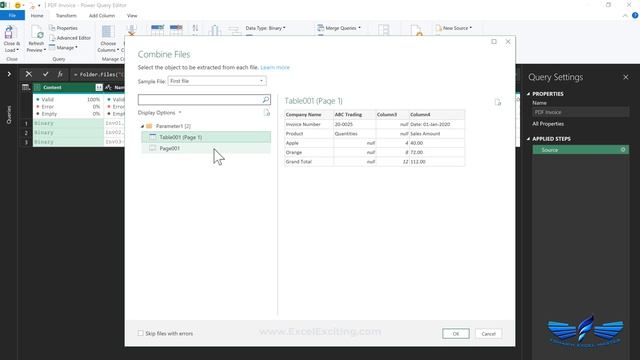Click the Excel icon in title bar

click(x=4, y=5)
